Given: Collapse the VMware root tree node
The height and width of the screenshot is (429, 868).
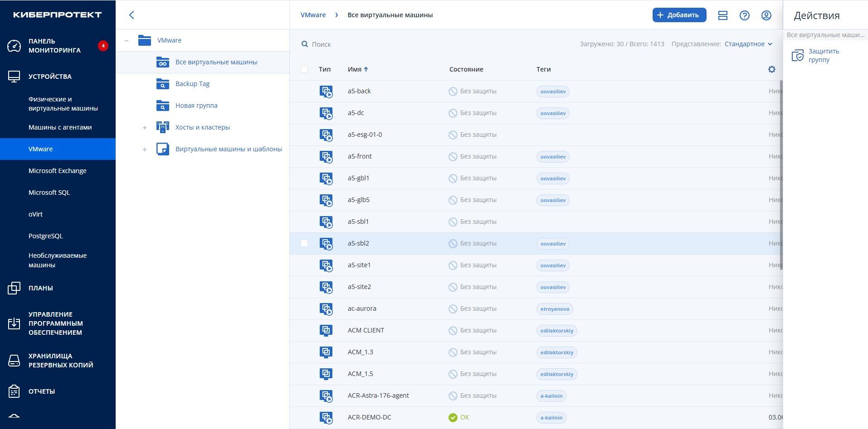Looking at the screenshot, I should pyautogui.click(x=127, y=41).
